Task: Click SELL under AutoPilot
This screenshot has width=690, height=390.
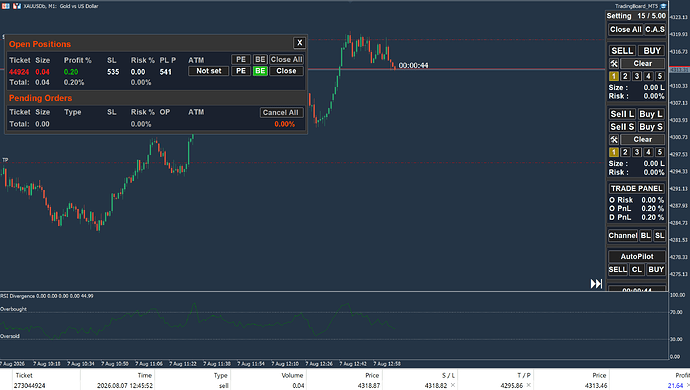Action: [x=617, y=270]
